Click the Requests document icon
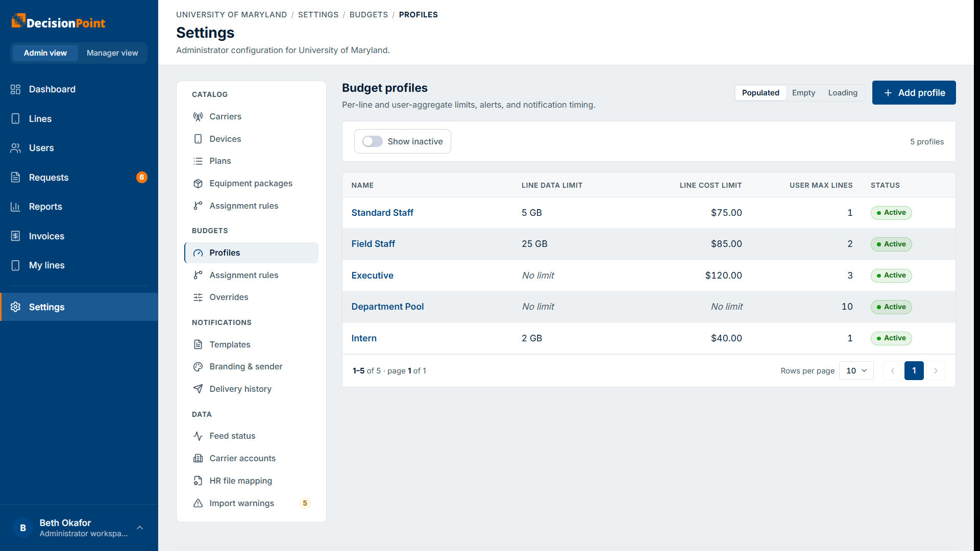The image size is (980, 551). [15, 178]
